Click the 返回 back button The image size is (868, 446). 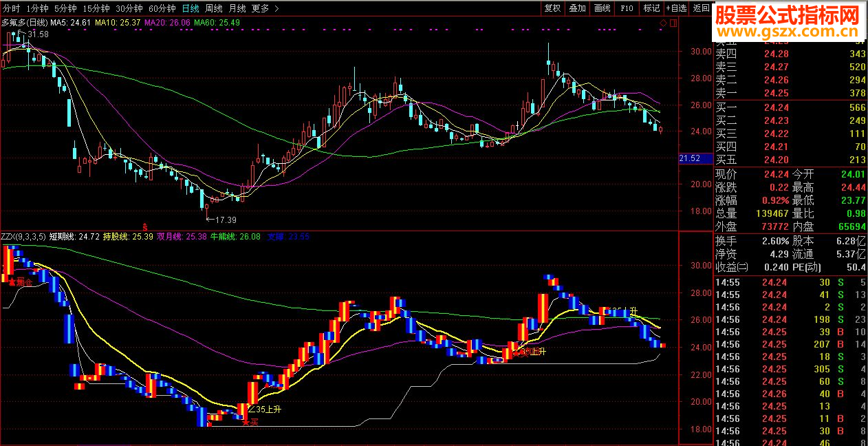coord(700,8)
